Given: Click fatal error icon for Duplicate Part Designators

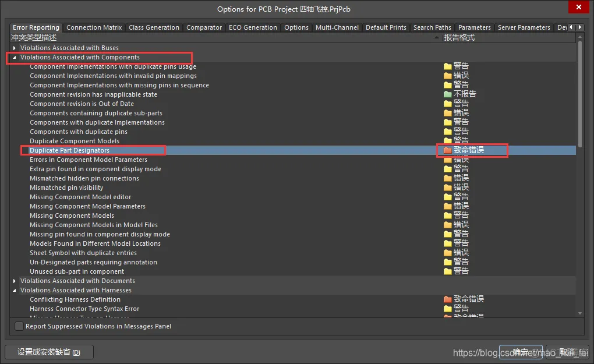Looking at the screenshot, I should click(447, 150).
